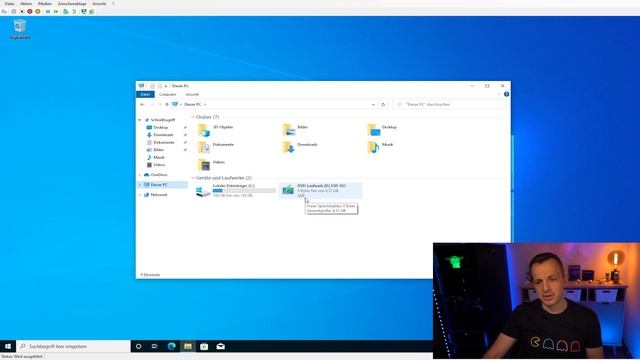Select Netzwerk in navigation pane
Image resolution: width=640 pixels, height=360 pixels.
pos(159,195)
